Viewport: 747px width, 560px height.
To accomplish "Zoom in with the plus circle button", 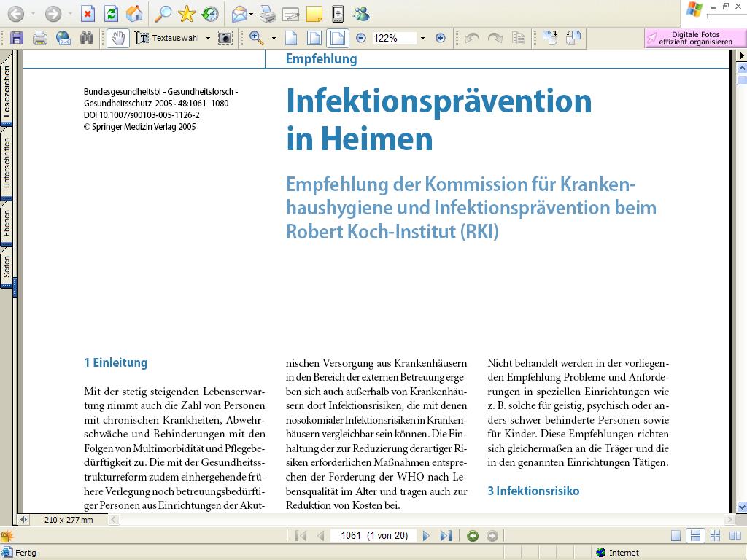I will [441, 38].
